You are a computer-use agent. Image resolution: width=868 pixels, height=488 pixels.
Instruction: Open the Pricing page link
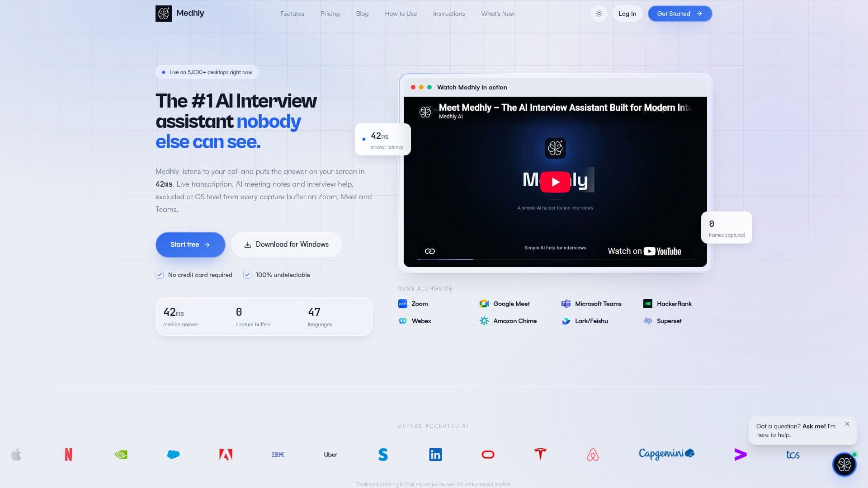(x=330, y=14)
